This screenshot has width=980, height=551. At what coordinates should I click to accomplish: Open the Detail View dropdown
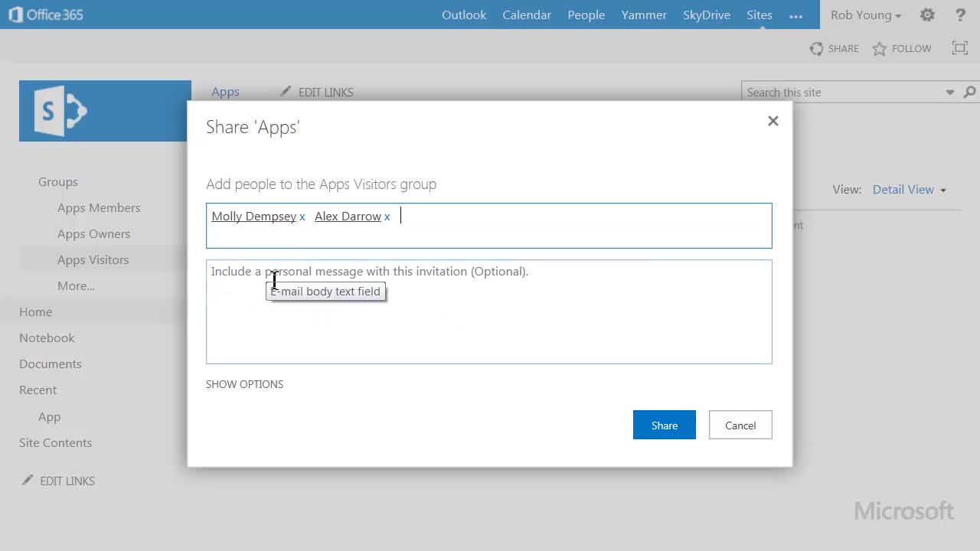910,190
